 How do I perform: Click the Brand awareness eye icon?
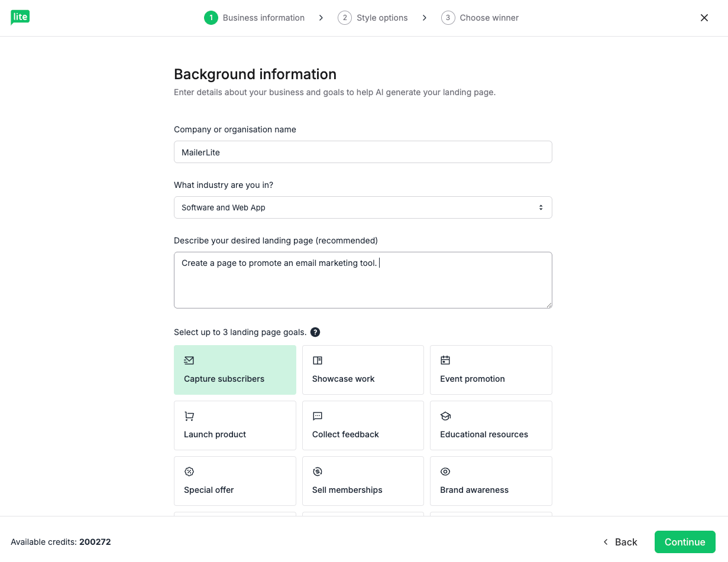(445, 472)
